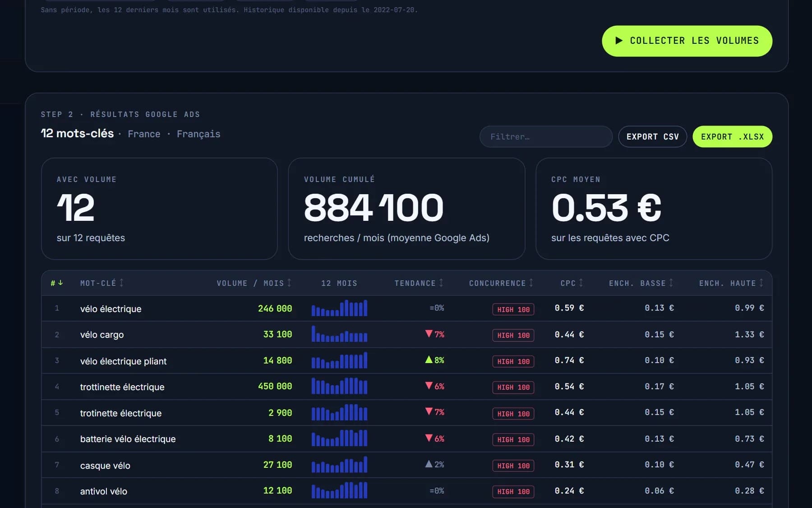Sort by Tendance column

click(x=419, y=283)
